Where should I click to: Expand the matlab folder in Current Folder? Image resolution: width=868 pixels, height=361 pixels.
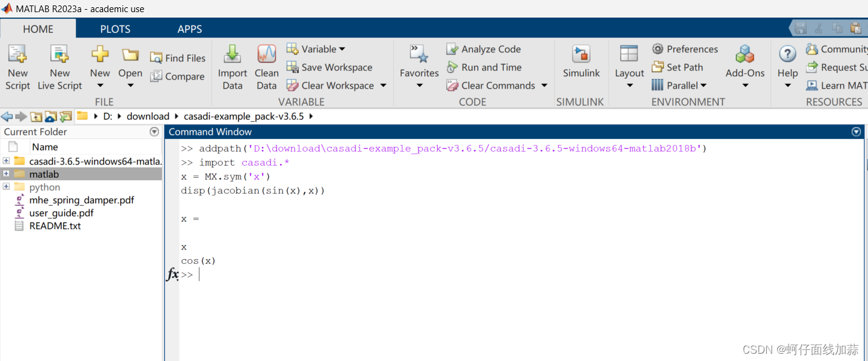pyautogui.click(x=6, y=174)
